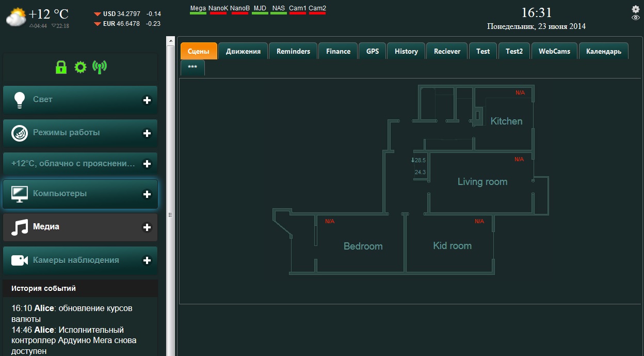Select the Test tab
644x356 pixels.
[483, 51]
